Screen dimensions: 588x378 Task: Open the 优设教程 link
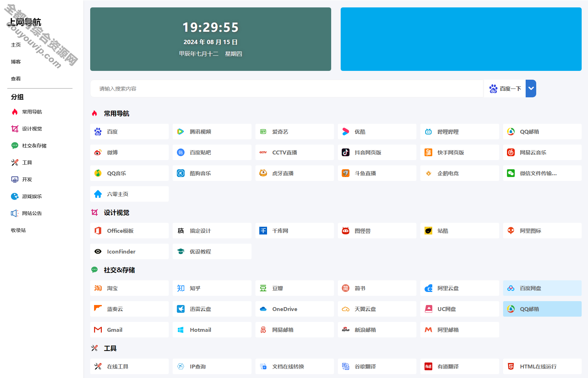[x=212, y=251]
